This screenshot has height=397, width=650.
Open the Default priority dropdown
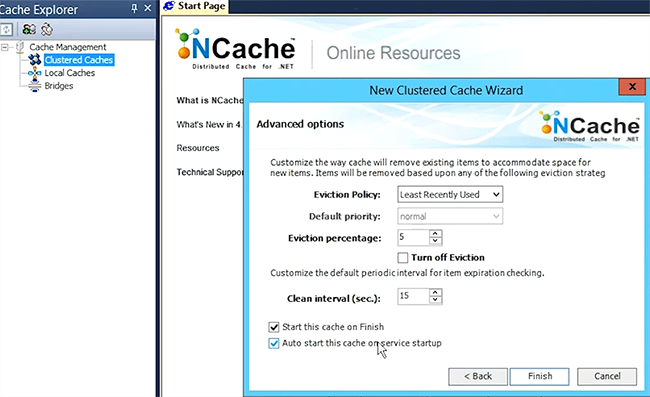pyautogui.click(x=450, y=216)
